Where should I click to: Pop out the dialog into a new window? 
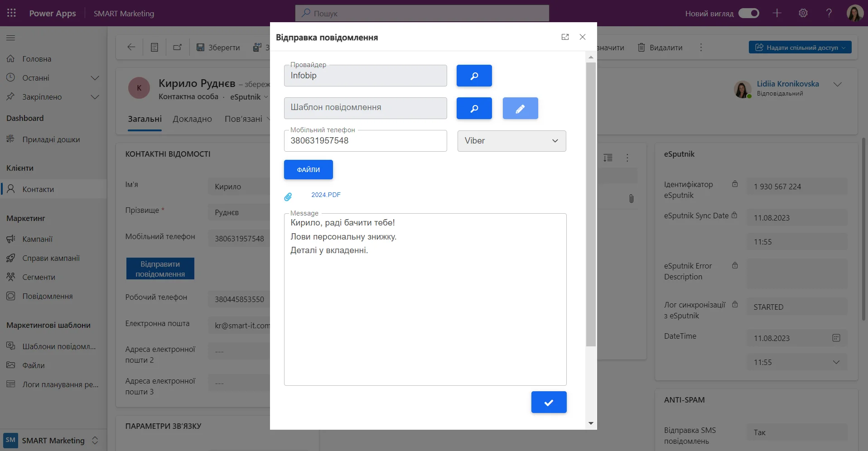(565, 37)
